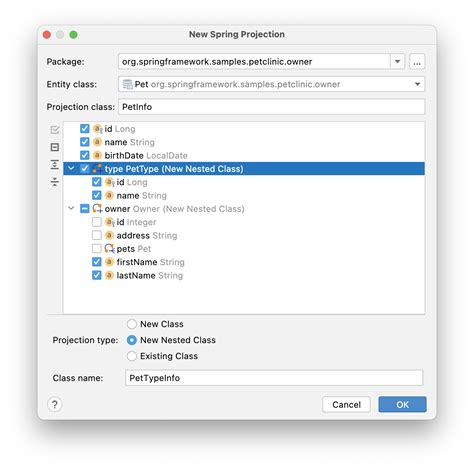The height and width of the screenshot is (469, 474).
Task: Click the Unselect All toolbar icon
Action: [55, 147]
